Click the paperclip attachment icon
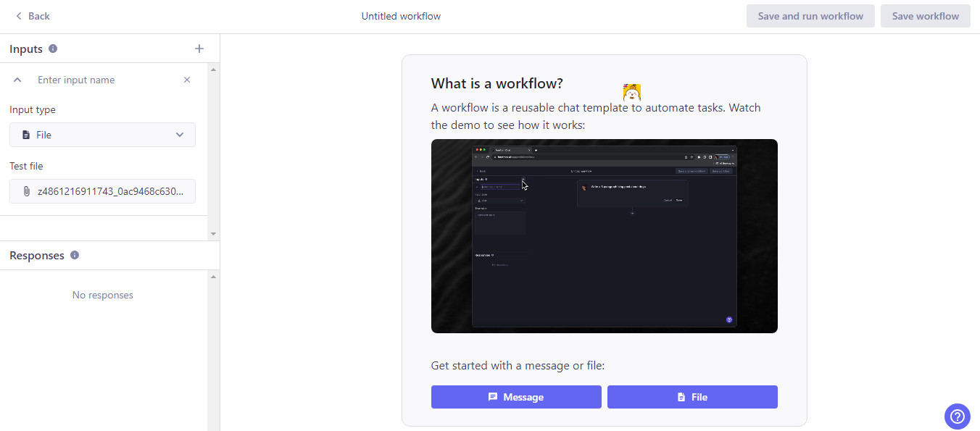 click(26, 191)
